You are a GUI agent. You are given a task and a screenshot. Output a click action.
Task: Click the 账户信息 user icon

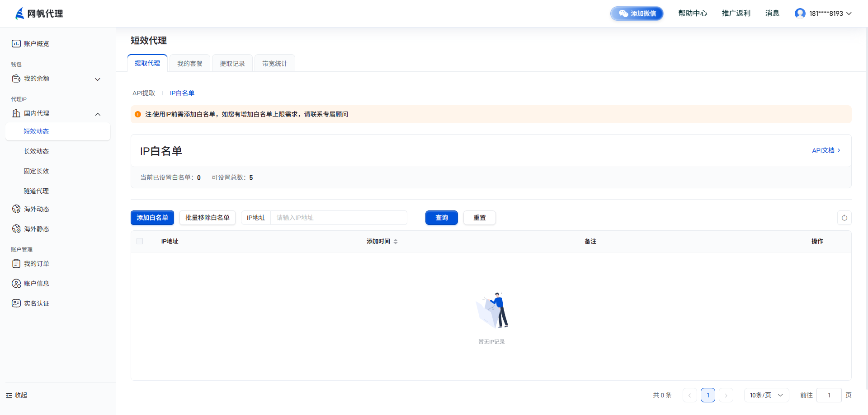pyautogui.click(x=16, y=284)
